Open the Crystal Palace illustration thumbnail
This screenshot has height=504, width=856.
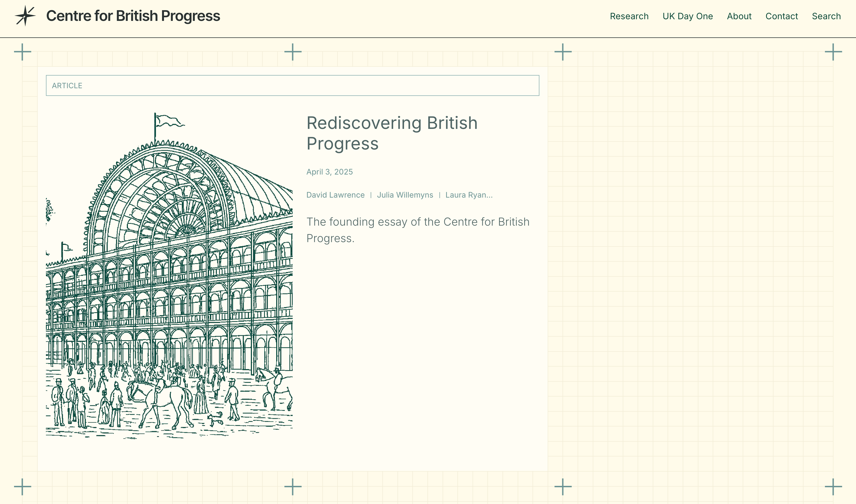coord(169,276)
